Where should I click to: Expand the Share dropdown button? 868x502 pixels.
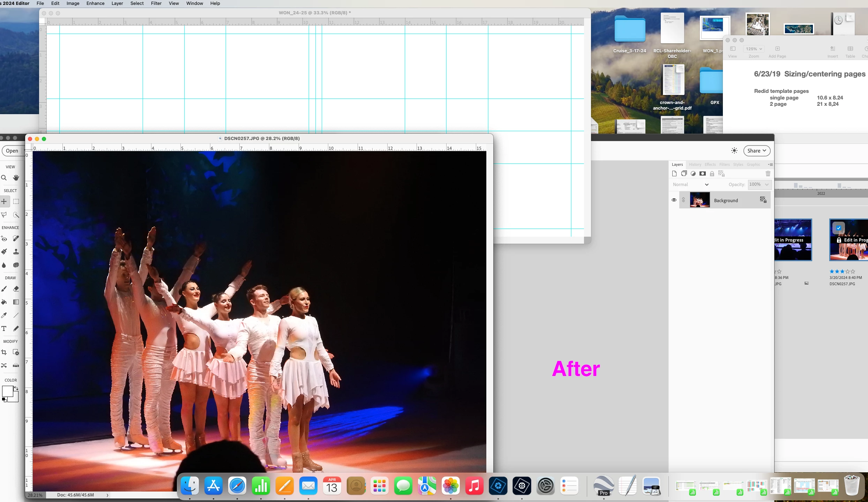pos(757,151)
